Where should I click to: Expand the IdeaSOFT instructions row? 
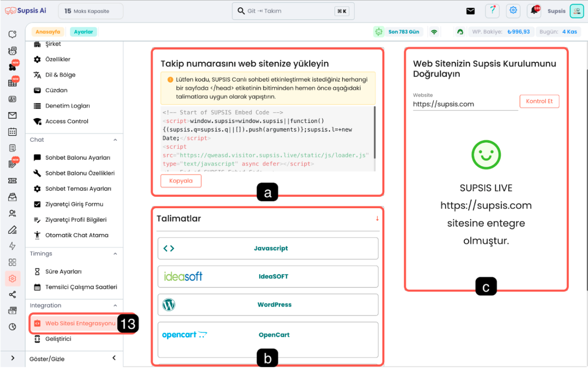tap(268, 277)
